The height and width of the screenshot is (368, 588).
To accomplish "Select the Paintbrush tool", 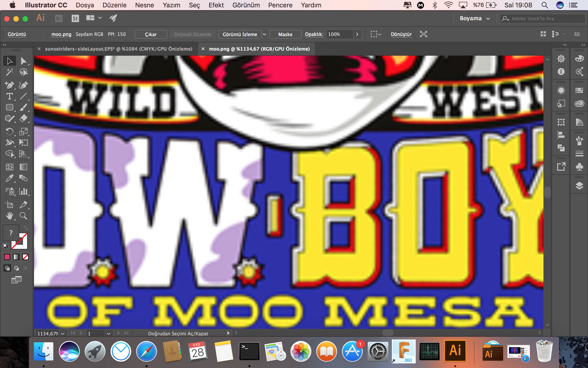I will coord(24,107).
